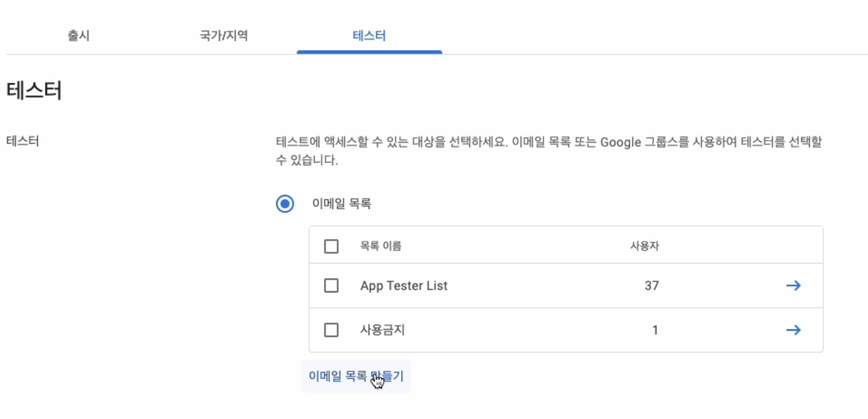
Task: Click the 사용금지 row name
Action: point(382,330)
